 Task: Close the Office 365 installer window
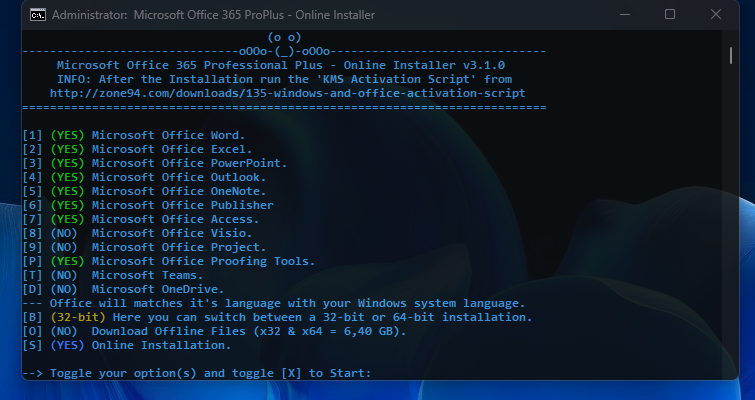pos(716,15)
